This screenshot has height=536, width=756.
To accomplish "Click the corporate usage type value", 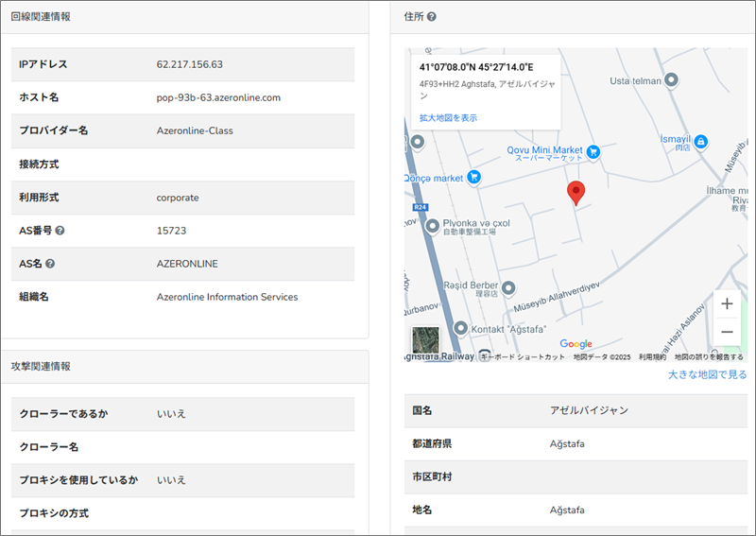I will click(178, 198).
